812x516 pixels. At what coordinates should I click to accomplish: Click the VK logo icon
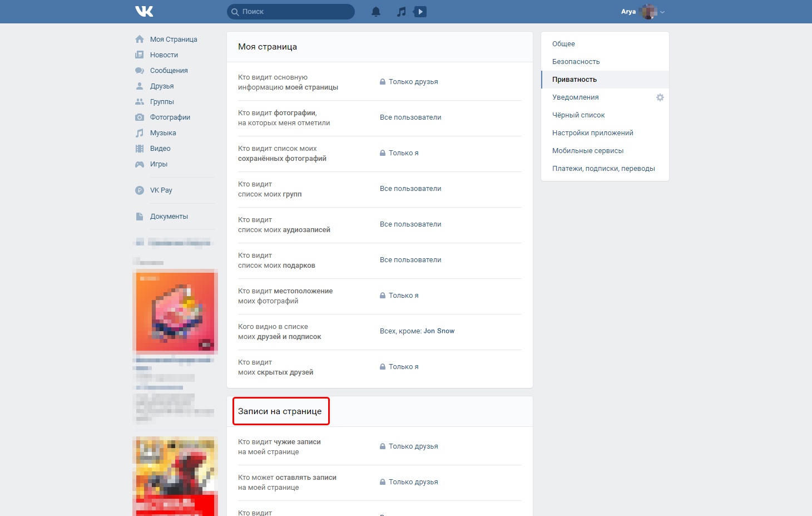144,11
